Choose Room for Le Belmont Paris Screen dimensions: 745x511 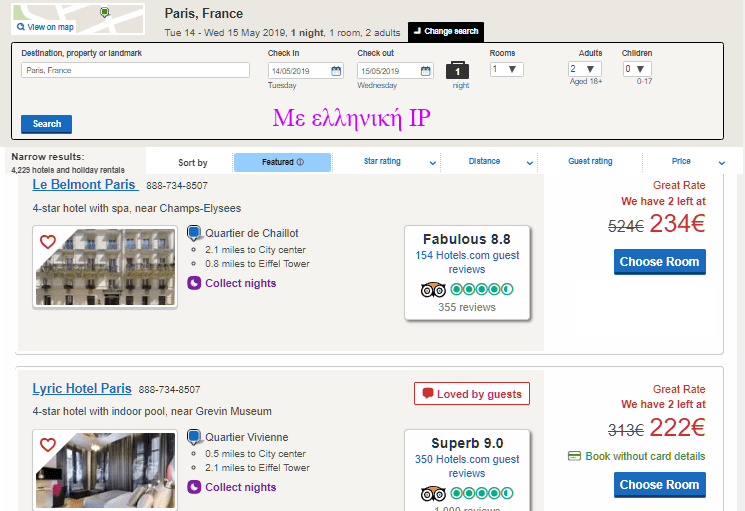click(659, 262)
